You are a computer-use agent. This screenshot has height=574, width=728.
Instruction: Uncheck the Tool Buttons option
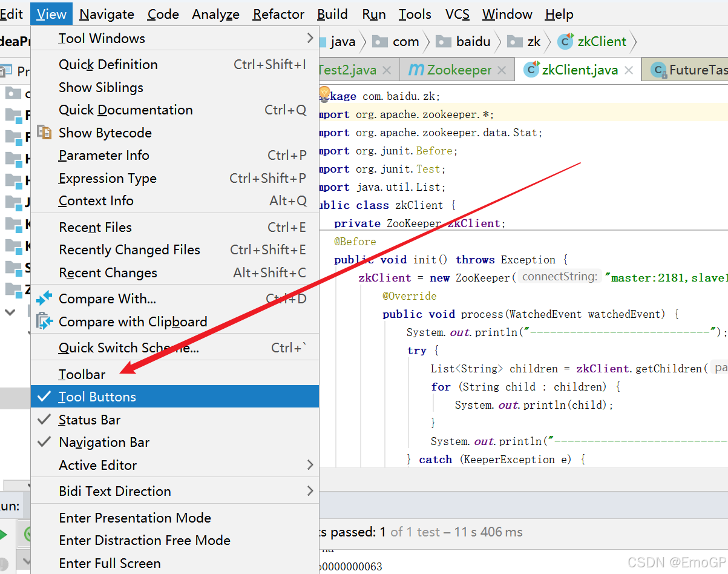175,397
